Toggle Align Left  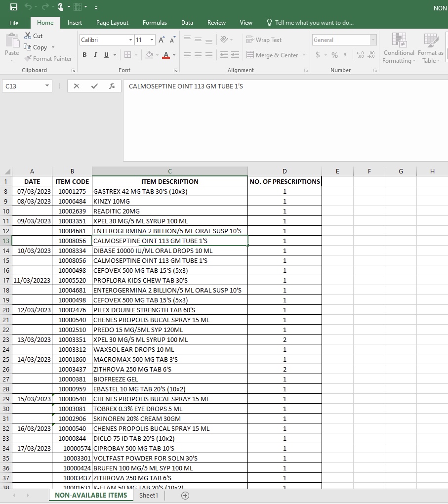(x=187, y=55)
